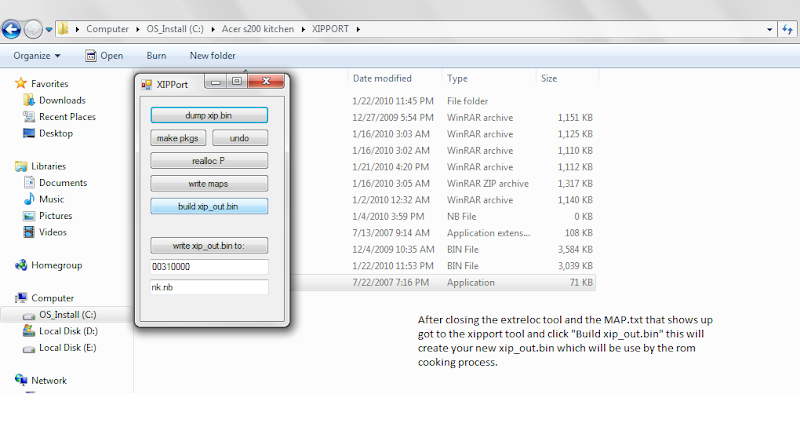Image resolution: width=800 pixels, height=427 pixels.
Task: Expand arrow after Acer s200 kitchen breadcrumb
Action: click(x=303, y=29)
